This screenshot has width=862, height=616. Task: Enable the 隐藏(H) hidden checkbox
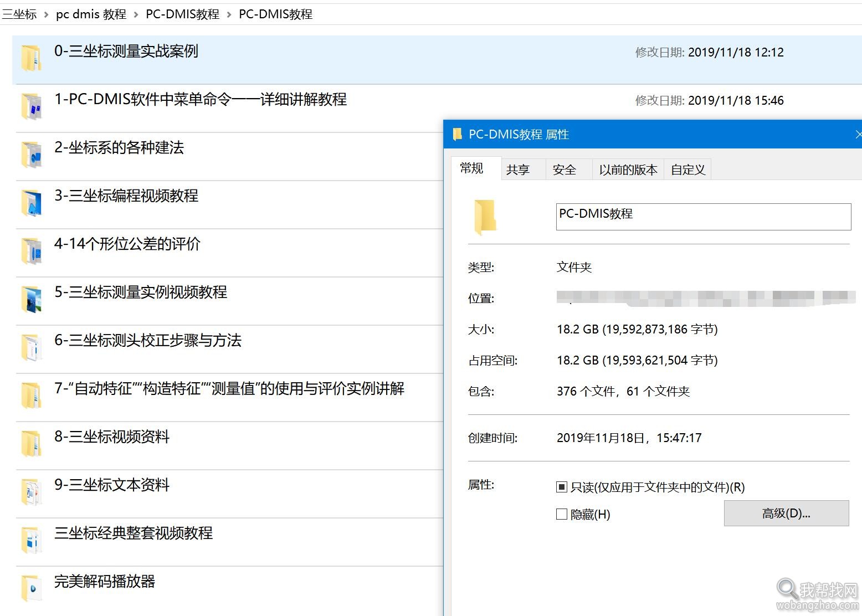pyautogui.click(x=562, y=514)
